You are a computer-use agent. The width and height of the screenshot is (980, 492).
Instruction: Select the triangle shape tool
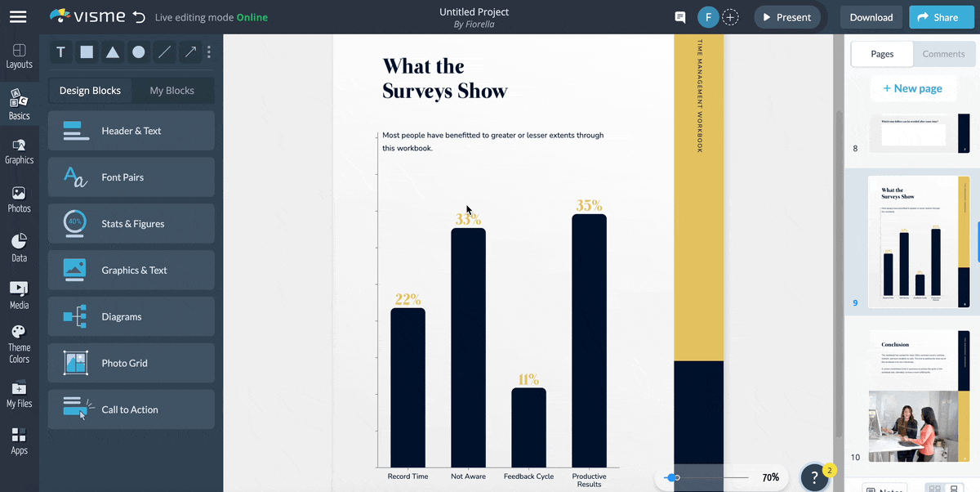click(112, 51)
